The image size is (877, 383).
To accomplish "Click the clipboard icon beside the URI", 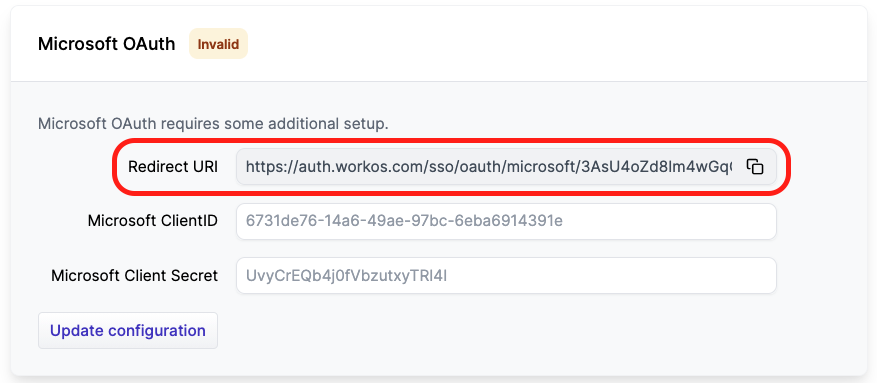I will click(755, 167).
